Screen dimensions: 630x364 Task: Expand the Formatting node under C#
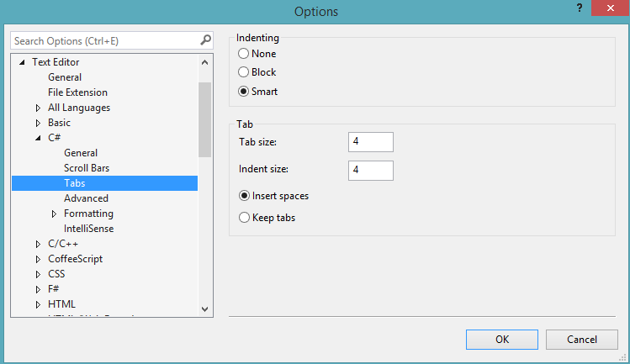click(x=54, y=214)
